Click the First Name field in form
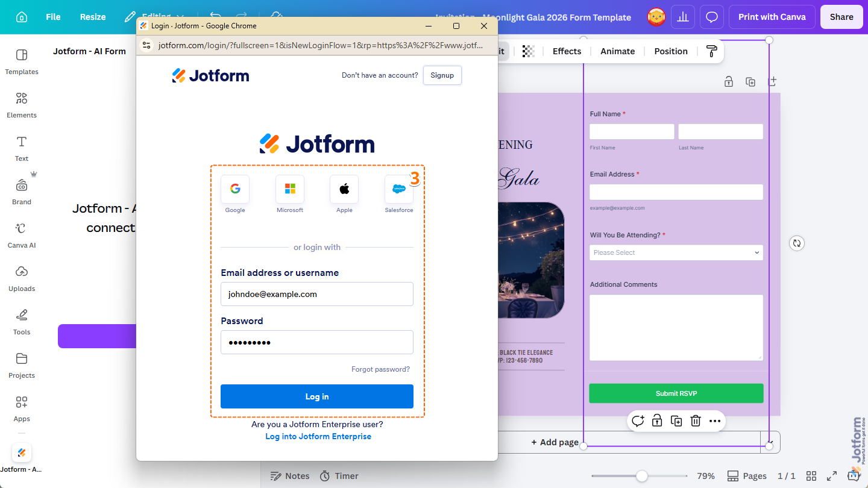The height and width of the screenshot is (488, 868). coord(632,131)
